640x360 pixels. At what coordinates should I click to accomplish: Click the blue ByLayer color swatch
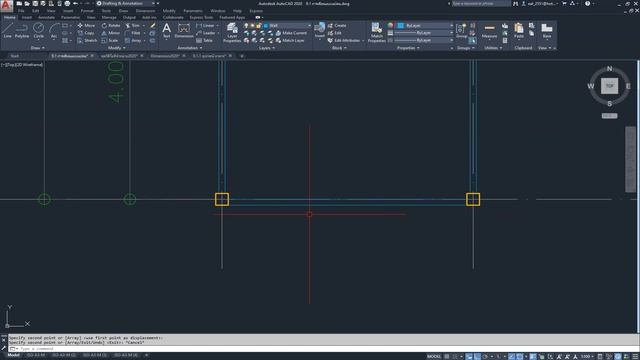[x=401, y=25]
